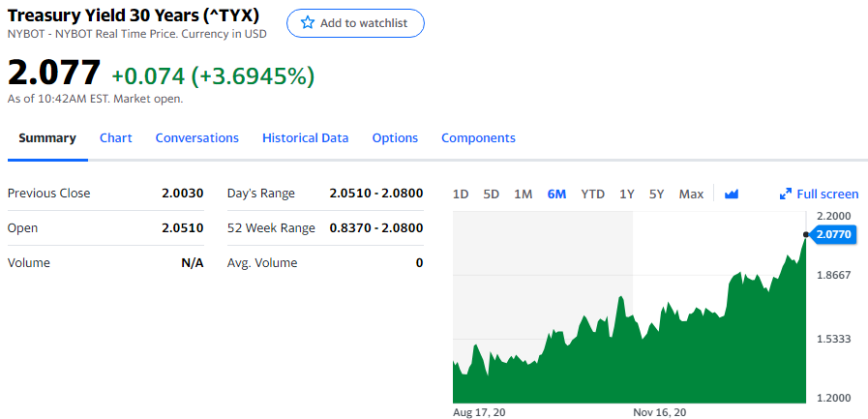
Task: Select the 6M chart period
Action: (556, 194)
